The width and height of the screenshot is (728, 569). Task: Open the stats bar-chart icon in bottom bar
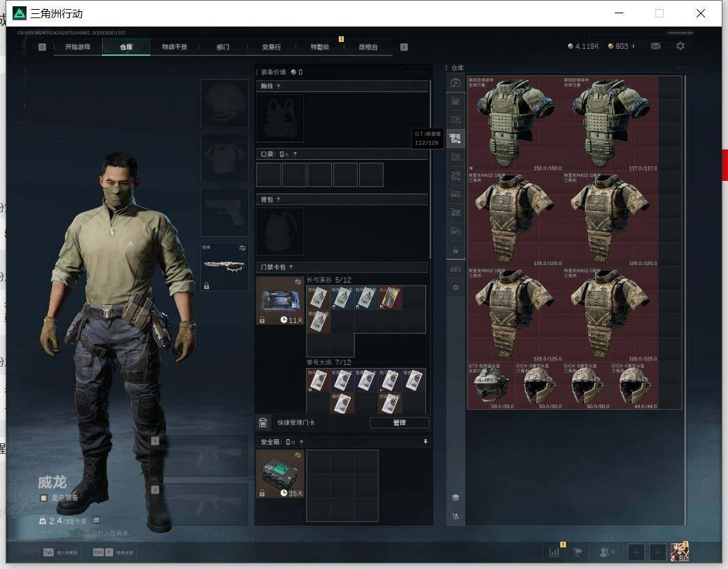(554, 552)
